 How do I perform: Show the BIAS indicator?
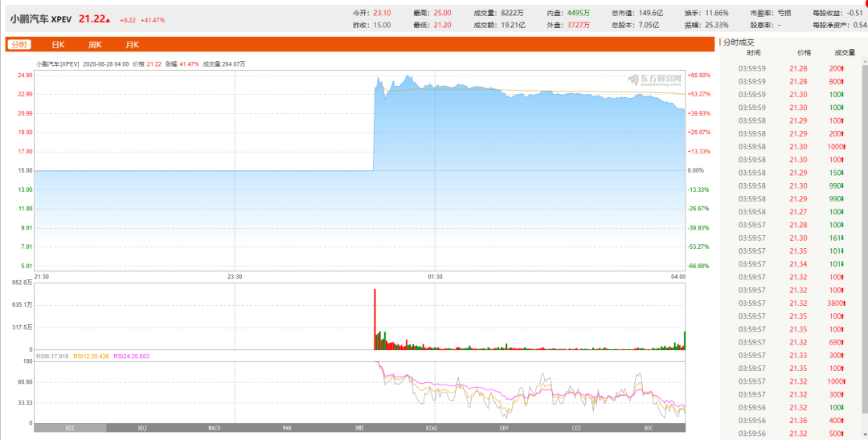[432, 428]
